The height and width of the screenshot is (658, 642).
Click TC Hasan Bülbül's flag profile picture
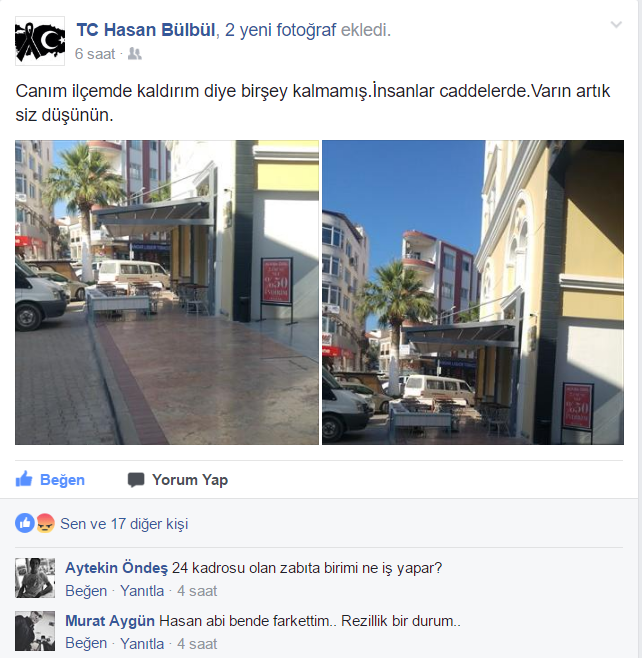click(x=40, y=41)
